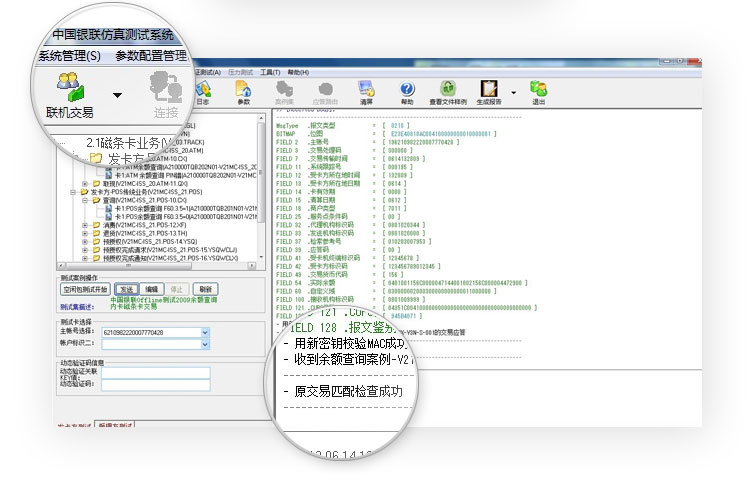Image resolution: width=753 pixels, height=491 pixels.
Task: Click the FIELD 54 实际余额 row
Action: pyautogui.click(x=402, y=283)
